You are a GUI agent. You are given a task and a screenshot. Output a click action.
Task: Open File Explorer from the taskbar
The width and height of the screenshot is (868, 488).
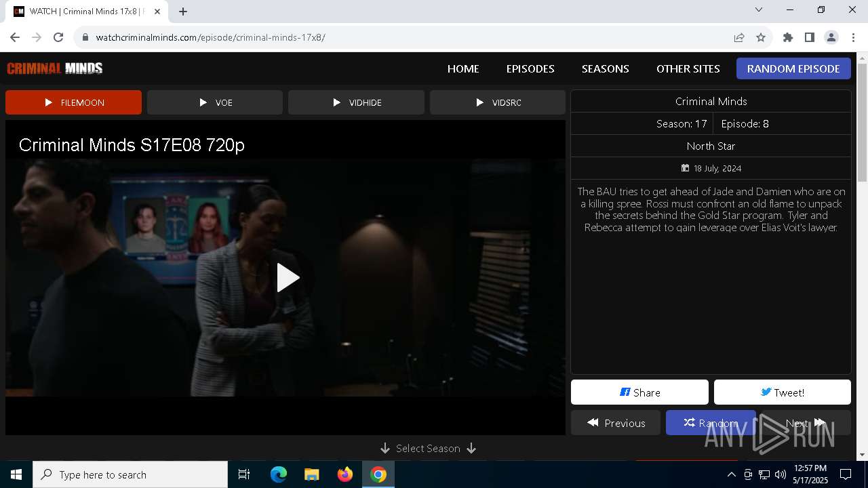(x=312, y=474)
